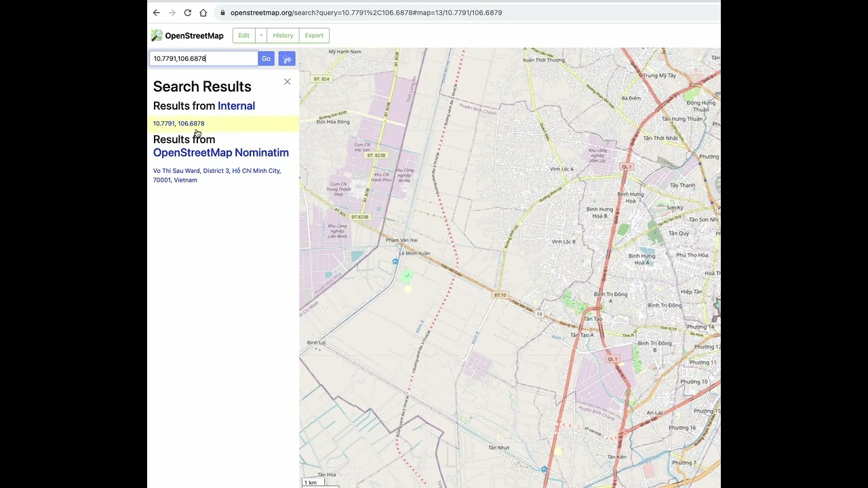Image resolution: width=868 pixels, height=488 pixels.
Task: Click the QL.1 road shield near Vĩnh Lộc A
Action: click(x=627, y=166)
